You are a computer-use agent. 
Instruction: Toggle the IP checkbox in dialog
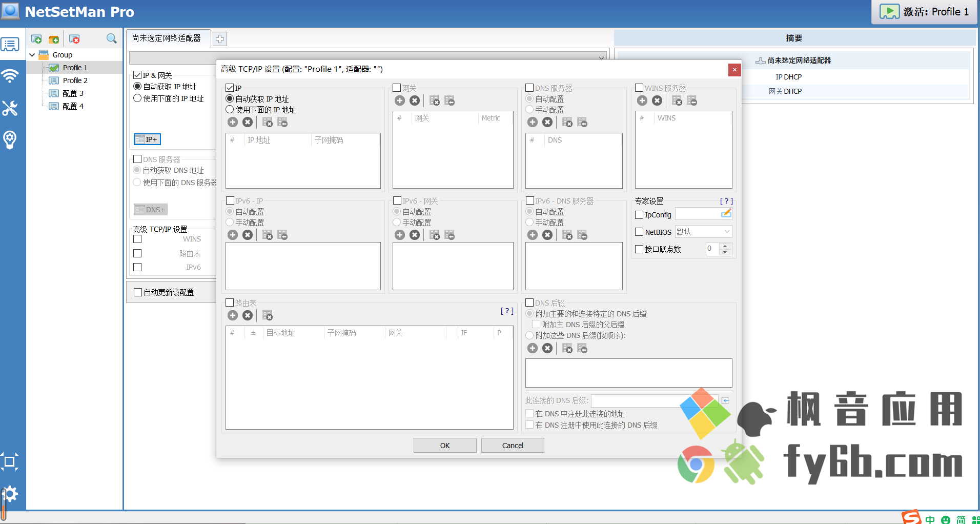pyautogui.click(x=230, y=88)
